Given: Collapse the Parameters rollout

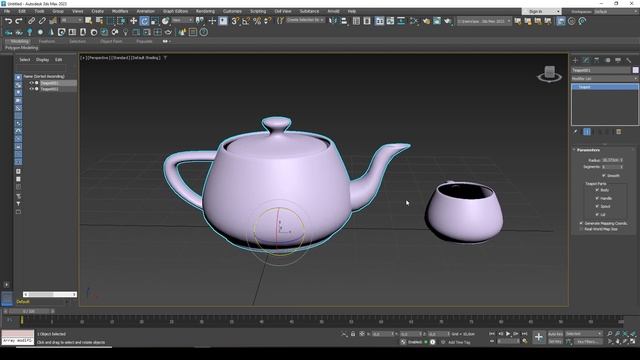Looking at the screenshot, I should 588,150.
